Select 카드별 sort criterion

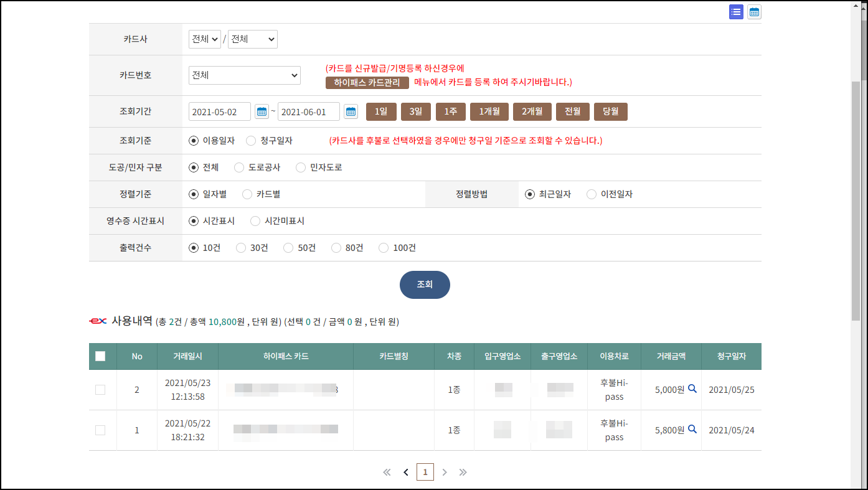pos(247,194)
